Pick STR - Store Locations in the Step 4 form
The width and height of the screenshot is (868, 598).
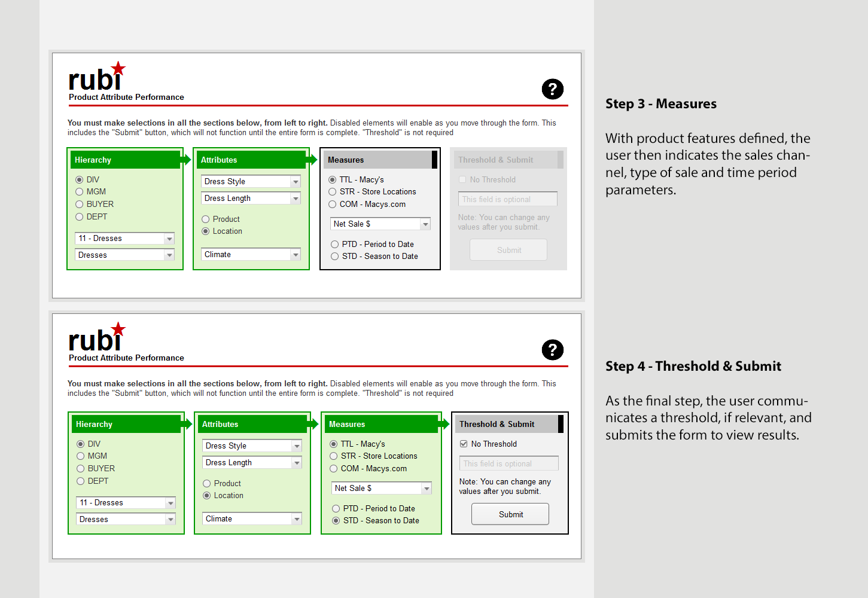(x=334, y=456)
